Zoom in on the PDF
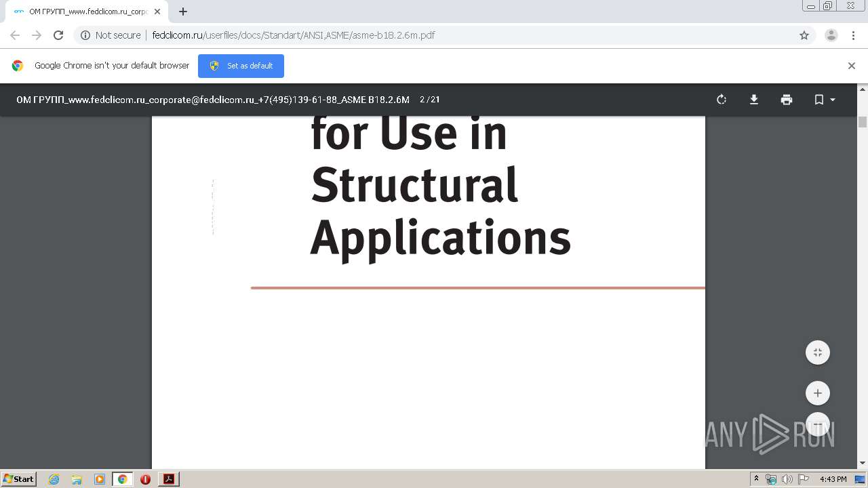 click(x=818, y=393)
